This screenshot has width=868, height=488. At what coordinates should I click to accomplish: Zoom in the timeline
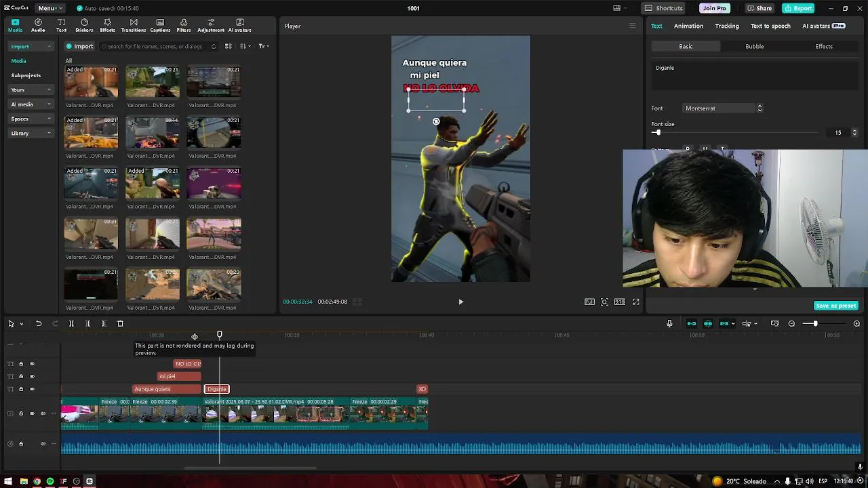click(x=856, y=324)
